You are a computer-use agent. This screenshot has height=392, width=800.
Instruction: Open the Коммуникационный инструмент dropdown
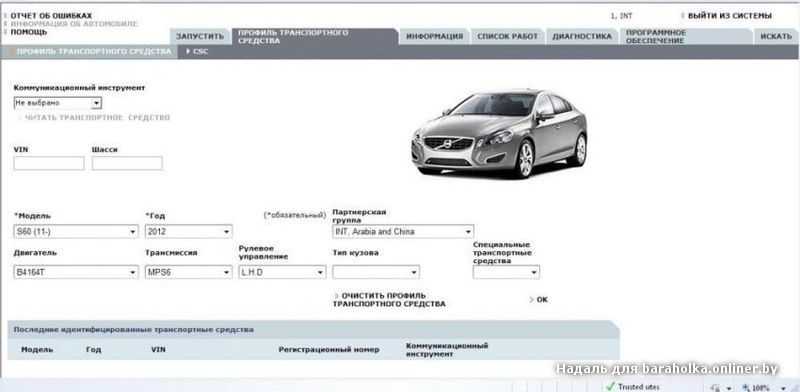58,103
